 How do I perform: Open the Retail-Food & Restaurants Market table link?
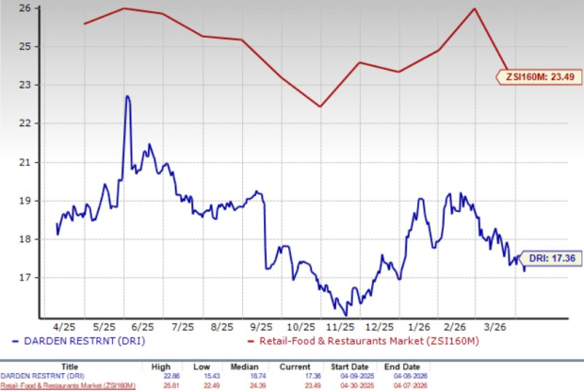[69, 386]
